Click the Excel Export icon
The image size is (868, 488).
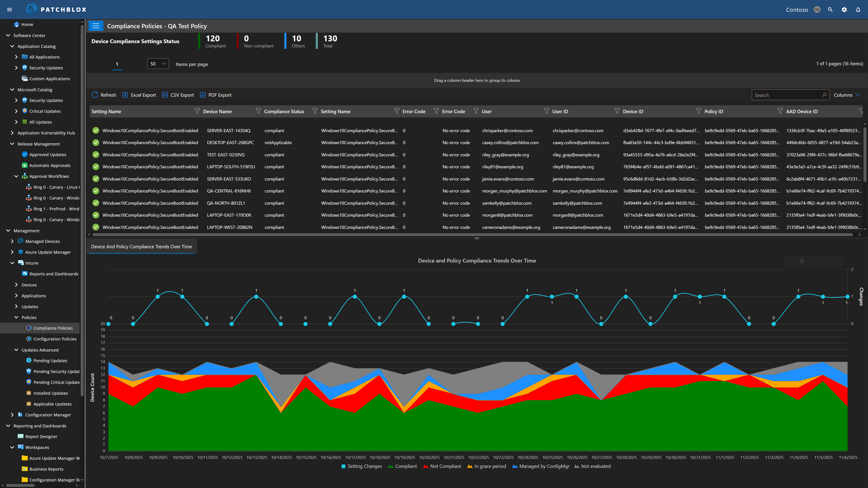[125, 95]
